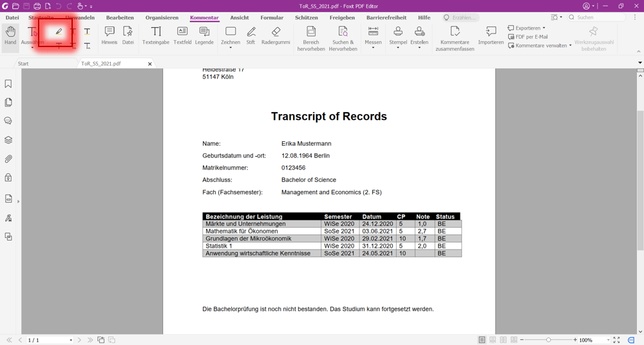
Task: Pick the highlight marker tool
Action: point(59,32)
